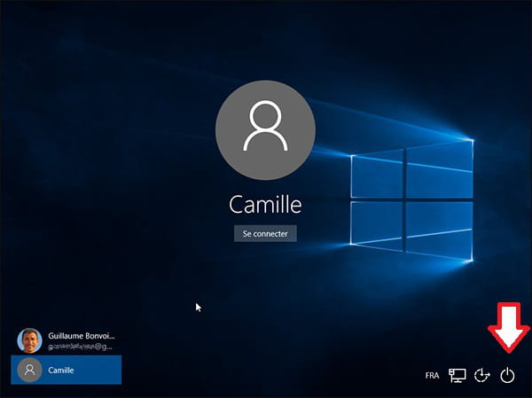Click the Se connecter button

coord(265,233)
